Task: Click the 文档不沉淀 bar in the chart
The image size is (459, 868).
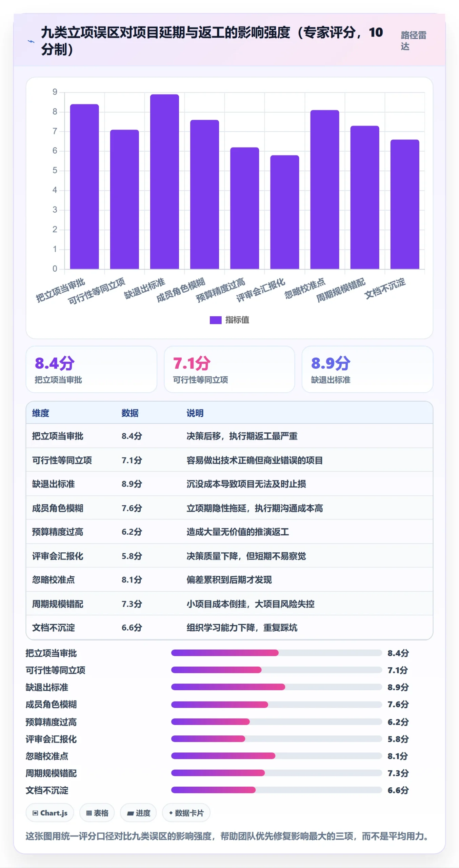Action: [x=404, y=204]
